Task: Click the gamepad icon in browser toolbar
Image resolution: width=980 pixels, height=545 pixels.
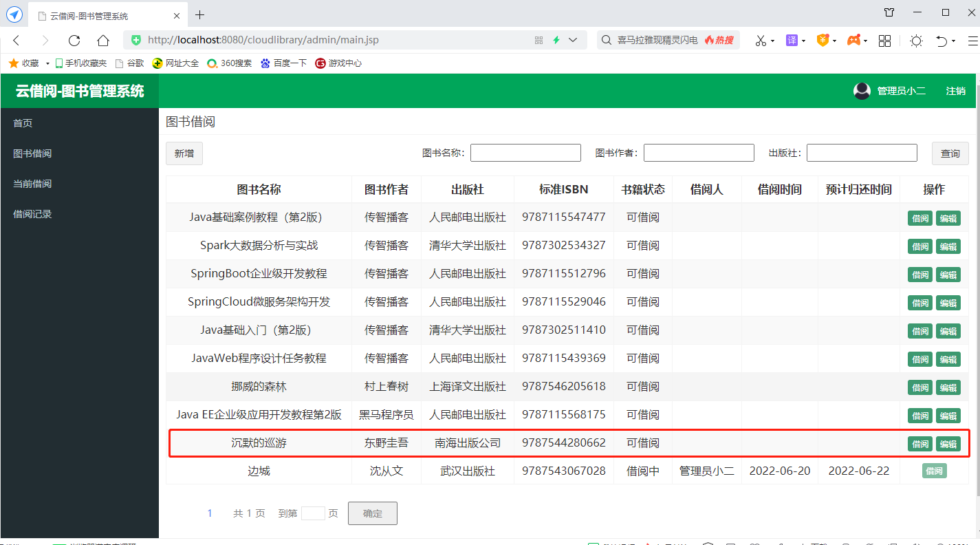Action: click(x=853, y=41)
